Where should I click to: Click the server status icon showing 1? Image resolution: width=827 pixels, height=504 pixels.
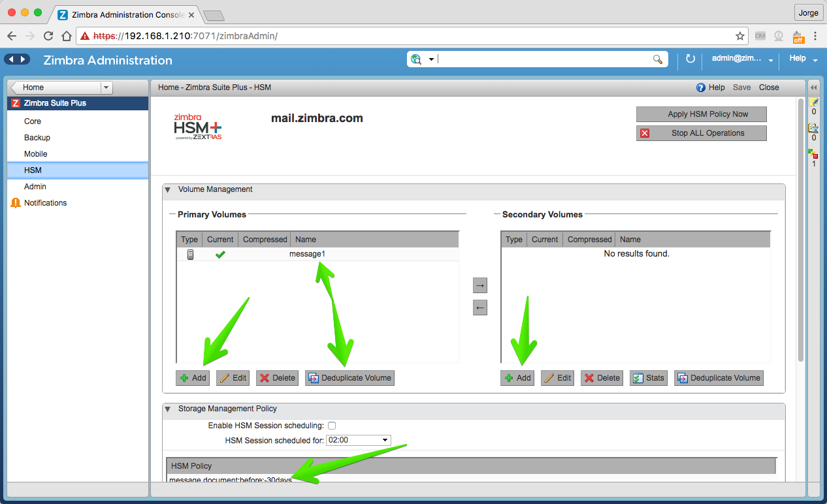click(x=813, y=154)
